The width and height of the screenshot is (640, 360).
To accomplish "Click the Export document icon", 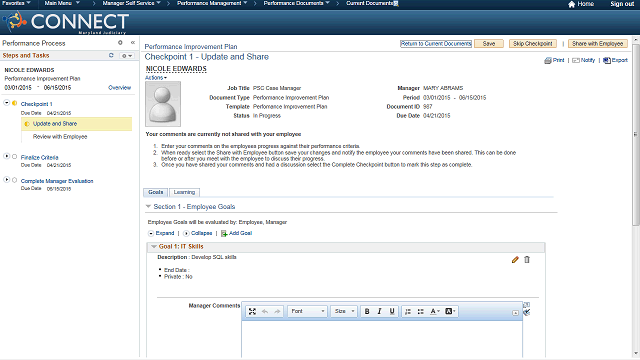I will point(607,60).
